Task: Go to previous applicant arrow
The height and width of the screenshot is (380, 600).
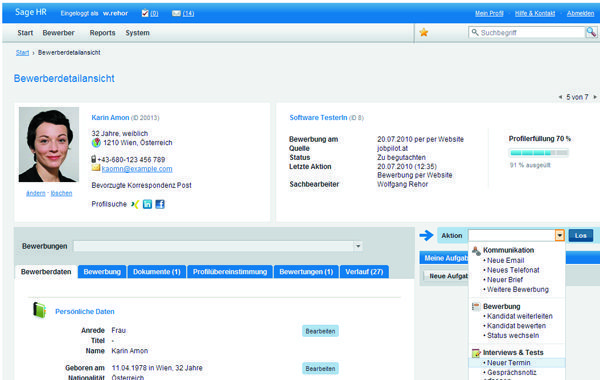Action: click(x=560, y=97)
